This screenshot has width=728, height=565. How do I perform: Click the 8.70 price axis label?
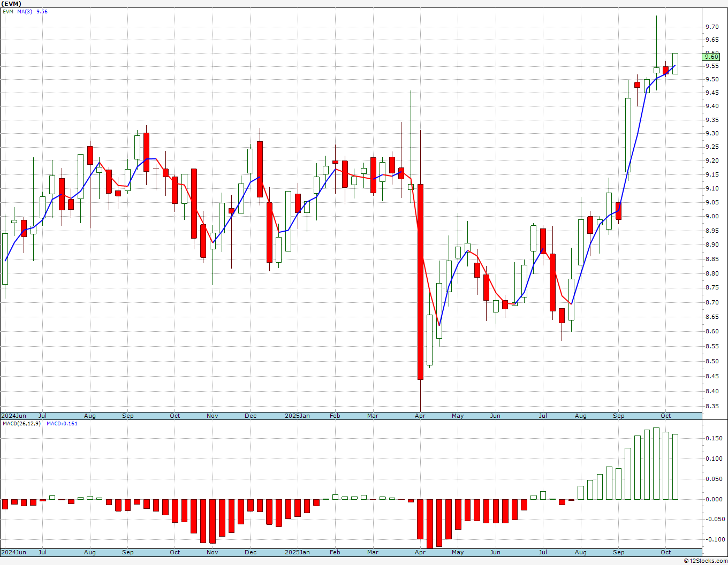point(712,303)
